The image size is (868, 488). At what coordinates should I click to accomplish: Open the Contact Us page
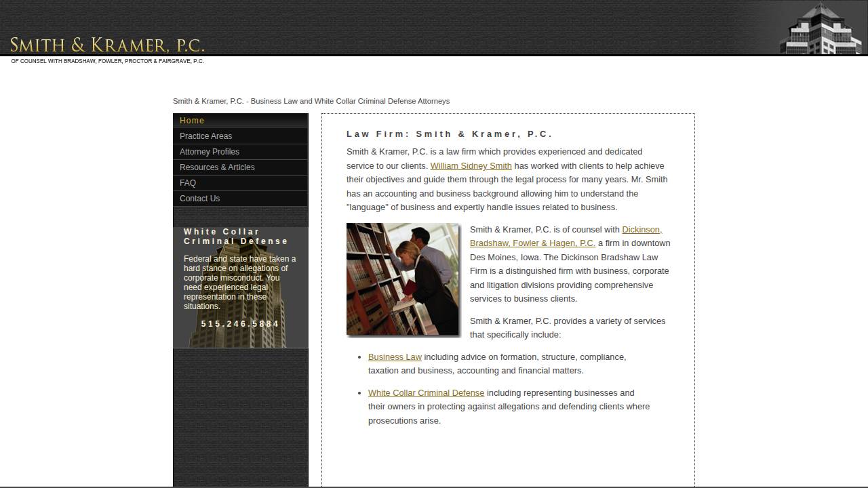click(x=199, y=198)
